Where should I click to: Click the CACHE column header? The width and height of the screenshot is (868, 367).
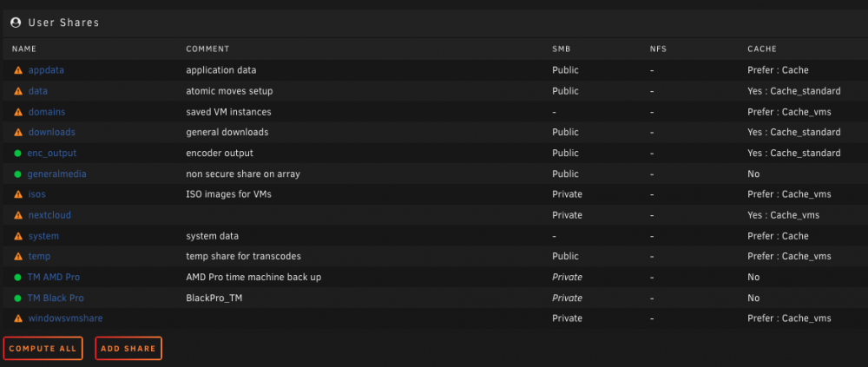762,49
